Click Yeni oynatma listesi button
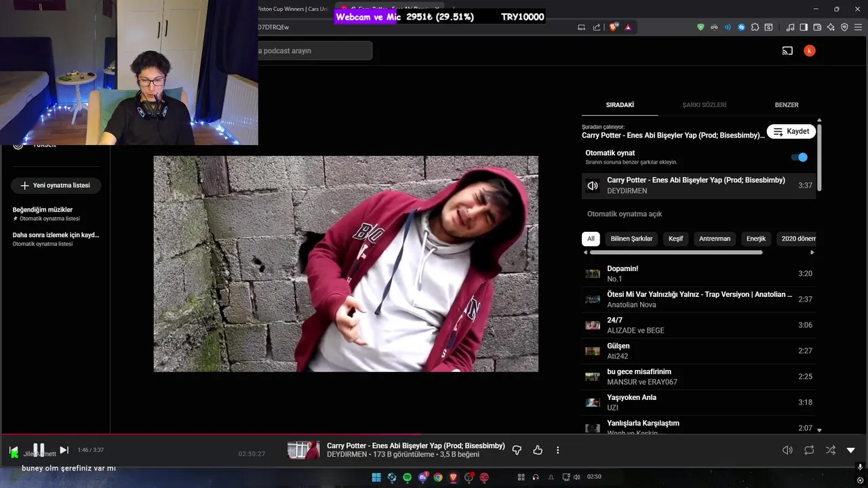The image size is (868, 488). coord(56,185)
